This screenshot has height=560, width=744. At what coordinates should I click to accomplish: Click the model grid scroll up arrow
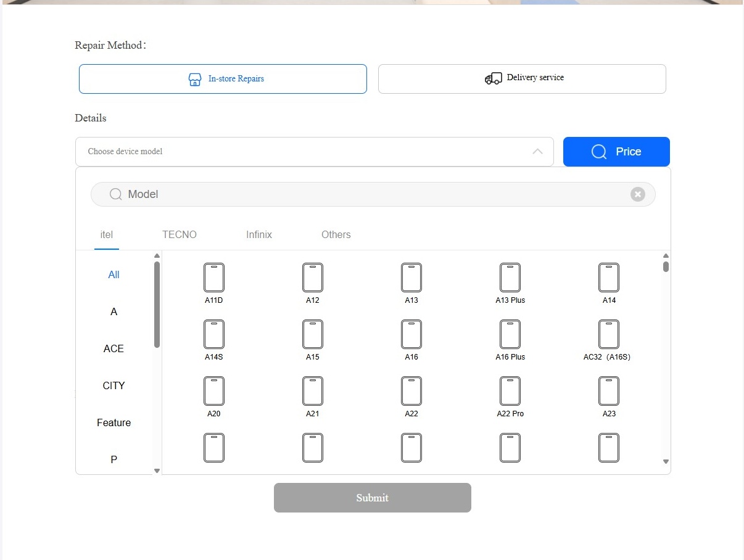coord(666,256)
